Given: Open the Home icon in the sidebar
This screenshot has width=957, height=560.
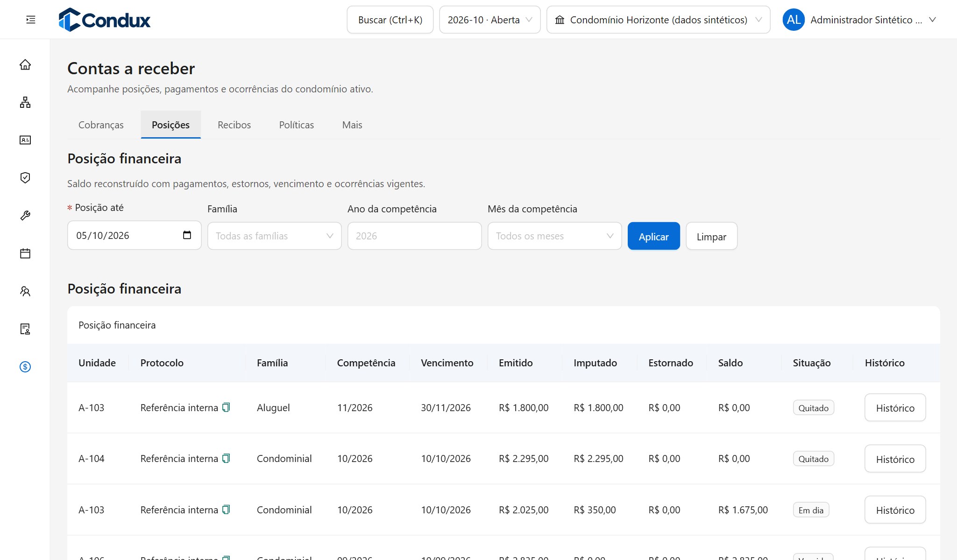Looking at the screenshot, I should (25, 64).
